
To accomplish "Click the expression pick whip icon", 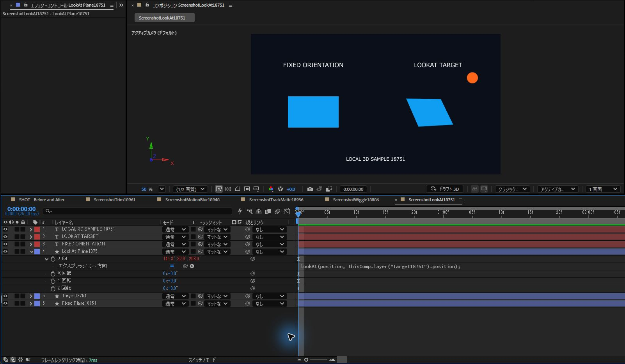I will click(185, 266).
